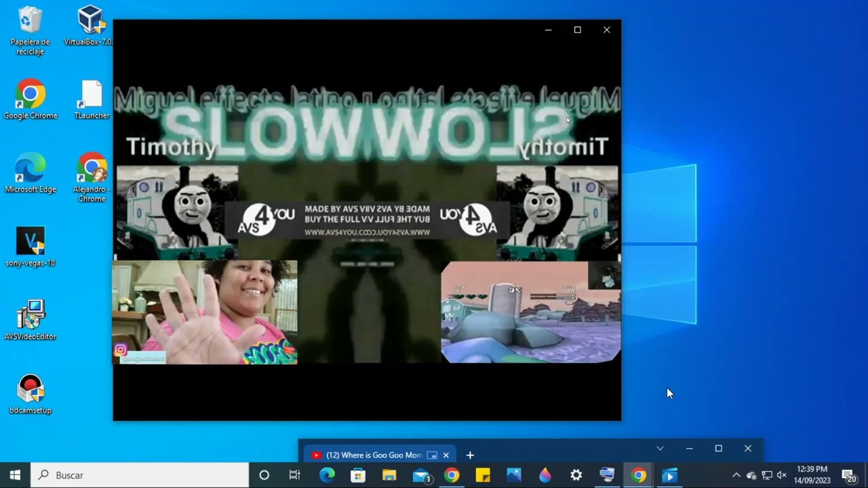Launch Microsoft Edge from the taskbar
The width and height of the screenshot is (868, 488).
(327, 475)
